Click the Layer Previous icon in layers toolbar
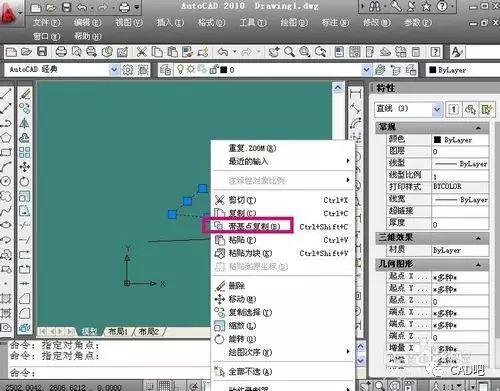The image size is (500, 391). point(395,70)
